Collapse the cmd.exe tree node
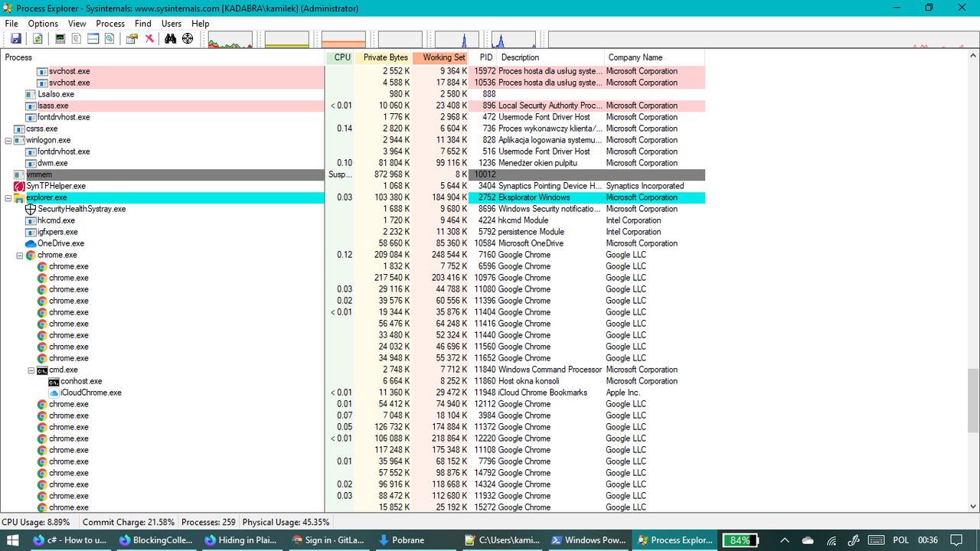 pos(31,370)
